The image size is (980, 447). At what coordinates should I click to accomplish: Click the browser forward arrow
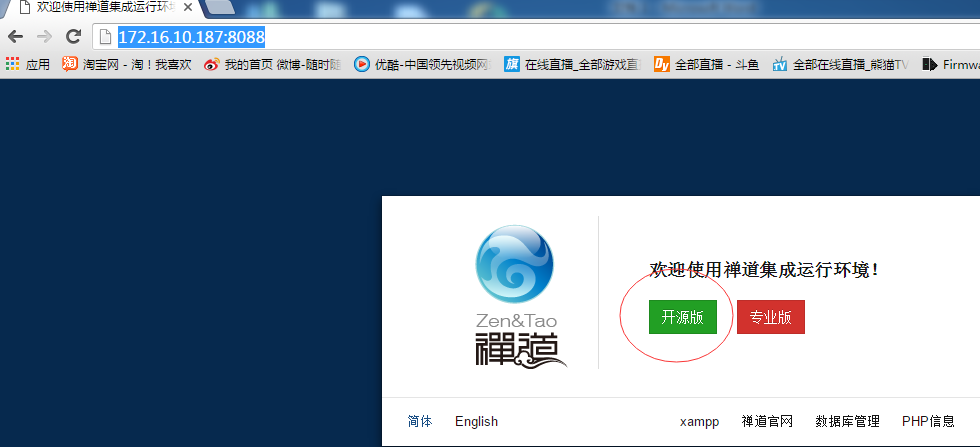point(44,37)
